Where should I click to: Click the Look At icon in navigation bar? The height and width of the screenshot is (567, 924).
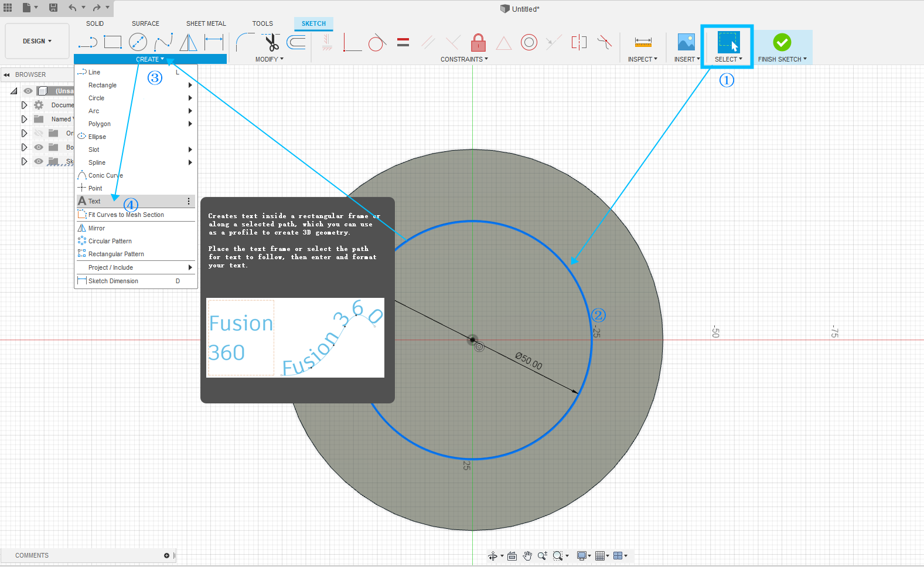point(512,556)
